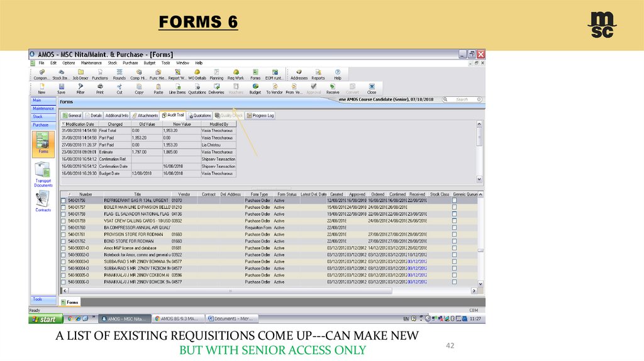644x361 pixels.
Task: Click the Functions toolbar icon
Action: (100, 74)
